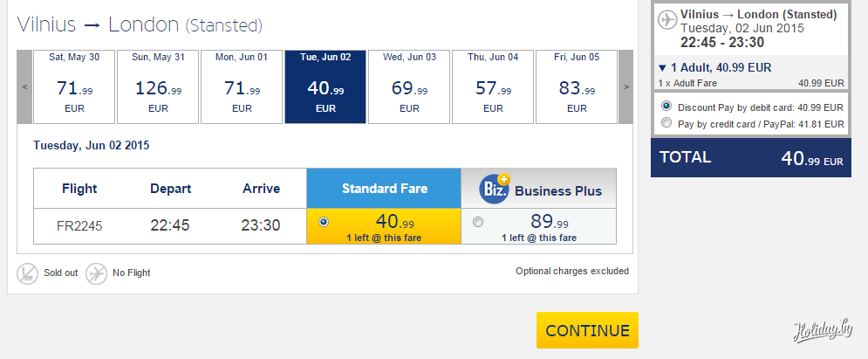Screen dimensions: 868x359
Task: Click the Sold out legend icon
Action: (x=27, y=273)
